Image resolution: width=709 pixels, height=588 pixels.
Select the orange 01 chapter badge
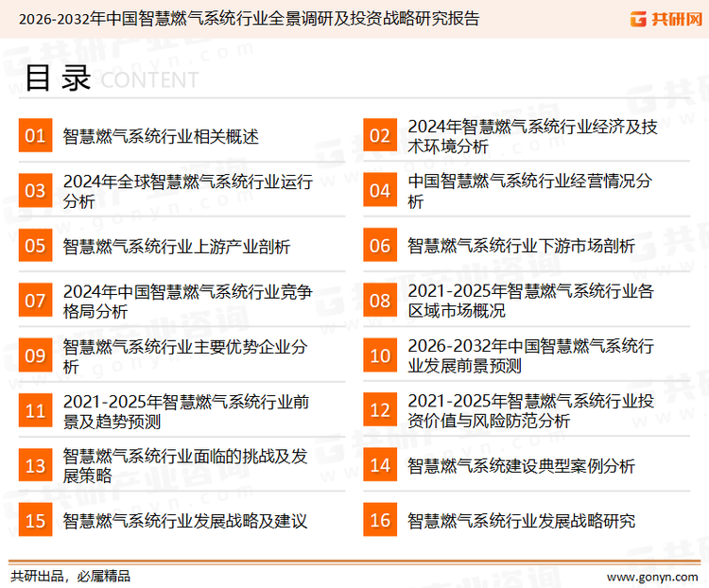[x=35, y=135]
